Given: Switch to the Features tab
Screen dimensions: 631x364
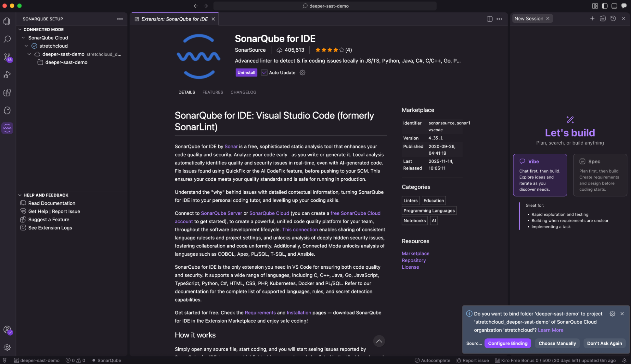Looking at the screenshot, I should pyautogui.click(x=212, y=92).
